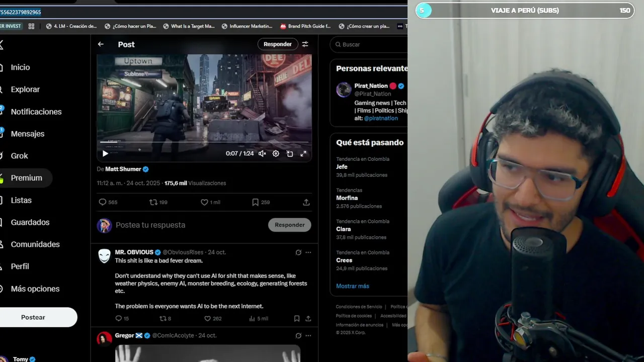Open Grok icon on Gregor's reply
Viewport: 644px width, 362px height.
click(x=298, y=335)
